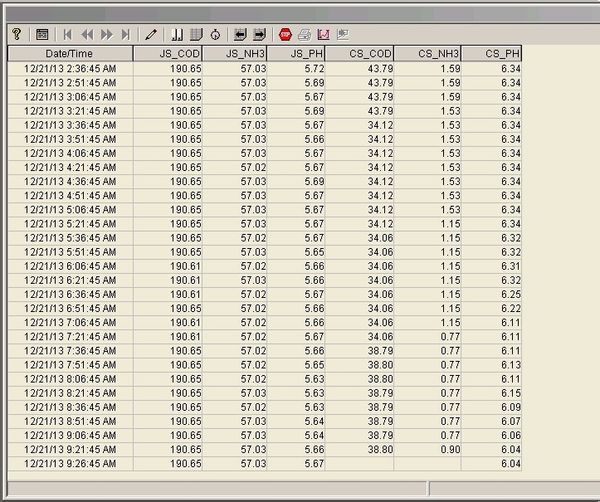Viewport: 600px width, 502px height.
Task: Click empty CS_COD cell in 9:26:45 row
Action: [x=359, y=464]
